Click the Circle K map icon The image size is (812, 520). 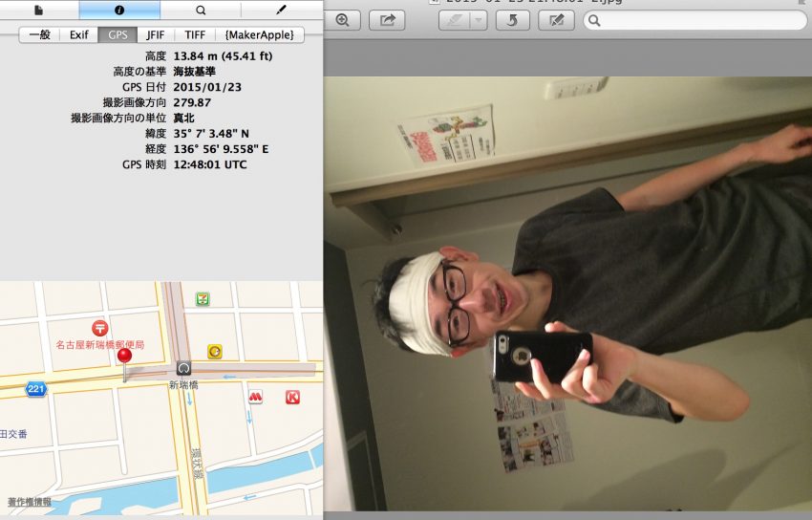pyautogui.click(x=292, y=398)
